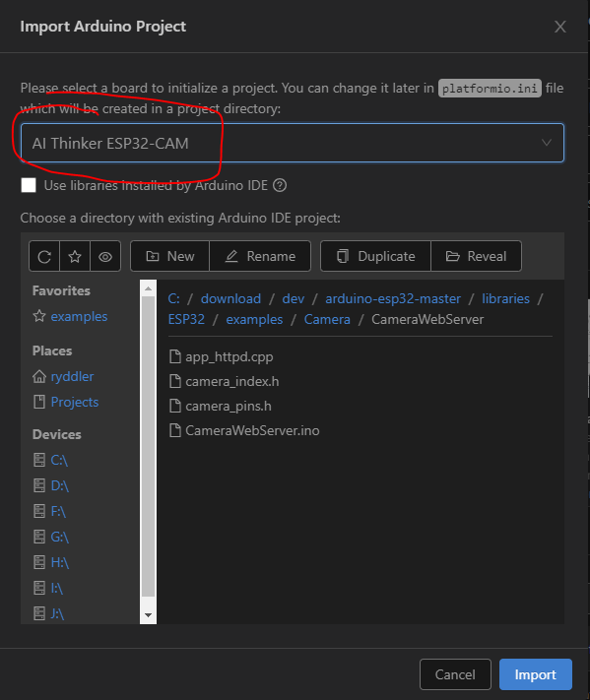
Task: Select the J:\ drive device
Action: click(x=57, y=613)
